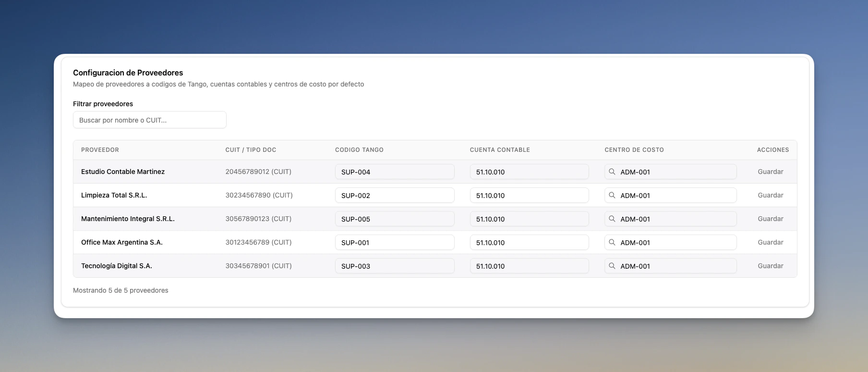The height and width of the screenshot is (372, 868).
Task: Edit Cuenta Contable for Office Max Argentina
Action: point(530,242)
